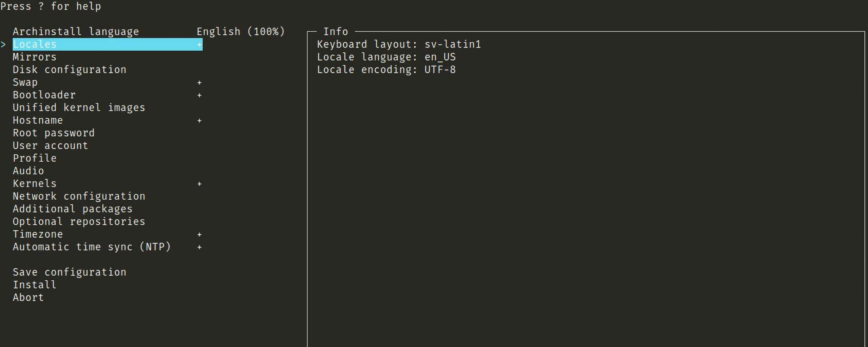Click the plus indicator beside Hostname

(x=199, y=121)
